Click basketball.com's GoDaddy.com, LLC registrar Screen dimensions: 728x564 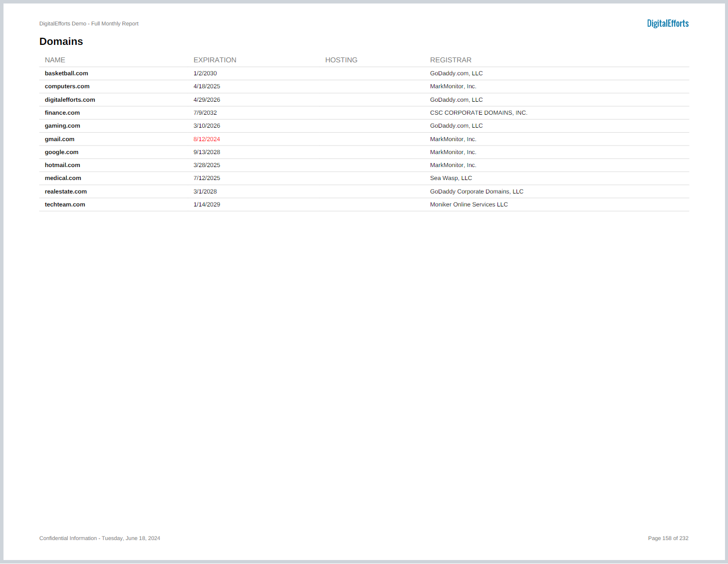pyautogui.click(x=457, y=73)
